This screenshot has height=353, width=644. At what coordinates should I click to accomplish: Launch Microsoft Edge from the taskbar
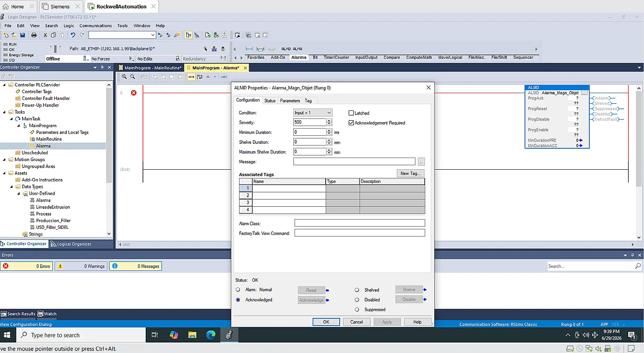point(211,335)
